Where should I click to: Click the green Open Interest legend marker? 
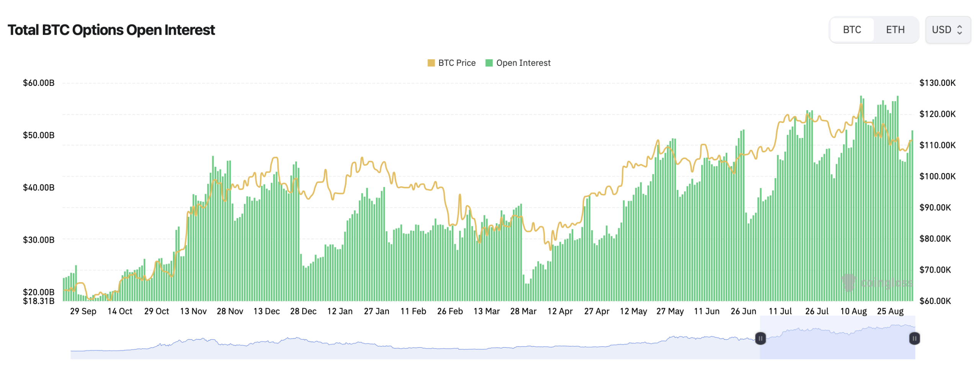(x=489, y=62)
